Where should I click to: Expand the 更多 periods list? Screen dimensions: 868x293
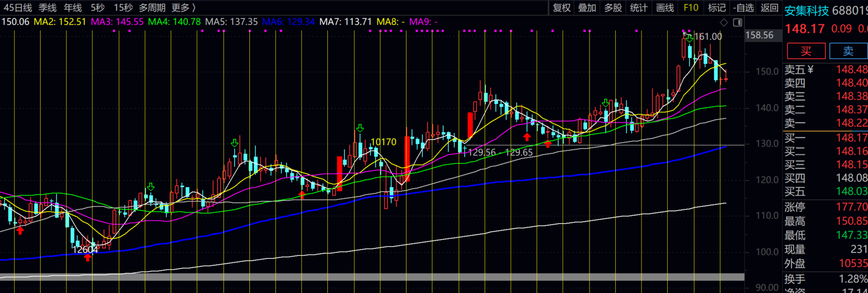(x=183, y=8)
